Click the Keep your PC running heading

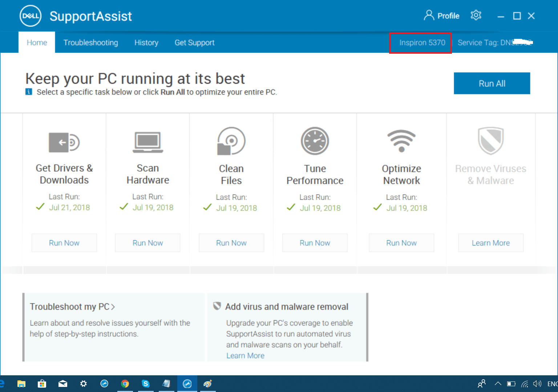coord(135,79)
